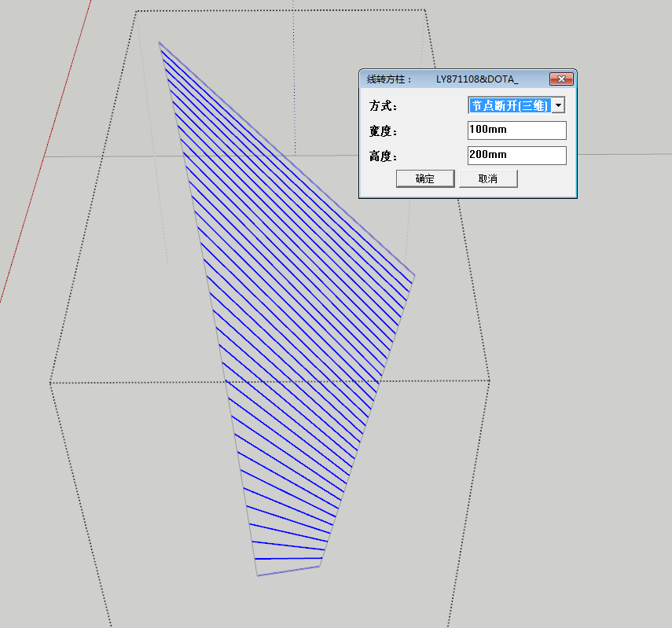Click the 高度 label in dialog
This screenshot has height=628, width=672.
[383, 156]
